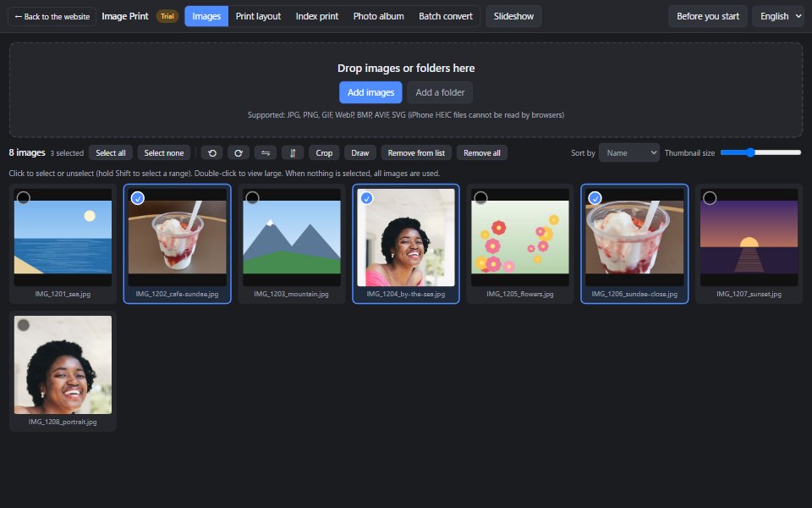Open the Sort by Name dropdown

point(629,153)
